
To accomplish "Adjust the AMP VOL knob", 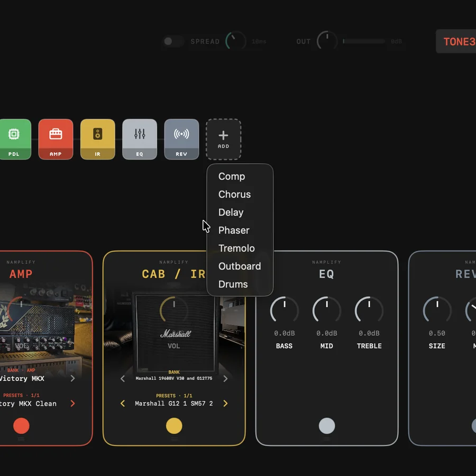I will (x=21, y=310).
